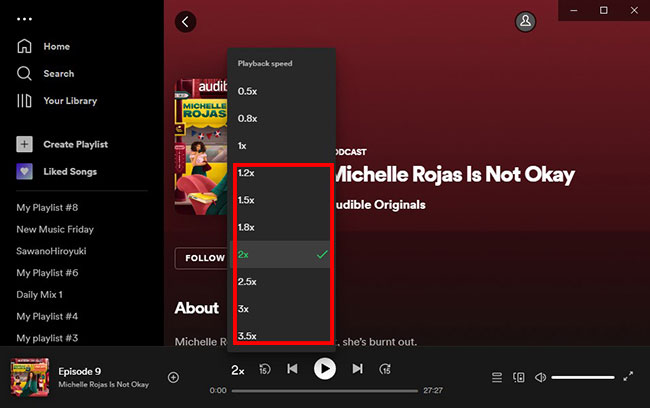This screenshot has width=650, height=408.
Task: Go to the previous track
Action: pyautogui.click(x=292, y=369)
